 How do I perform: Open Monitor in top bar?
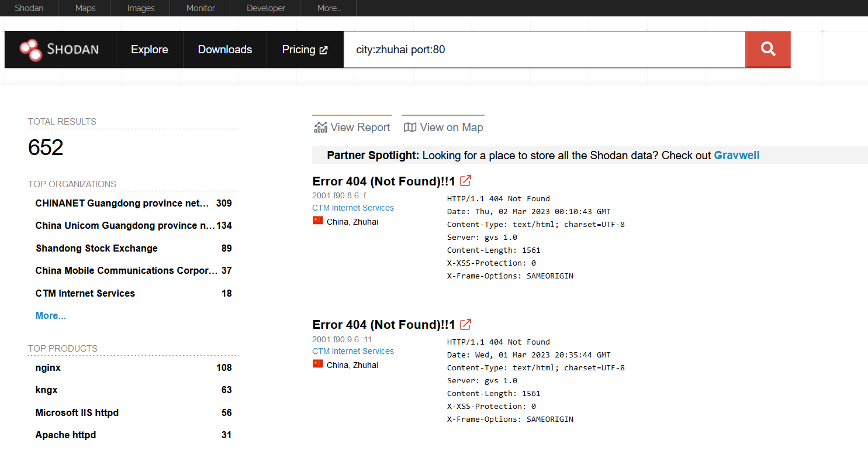click(200, 8)
